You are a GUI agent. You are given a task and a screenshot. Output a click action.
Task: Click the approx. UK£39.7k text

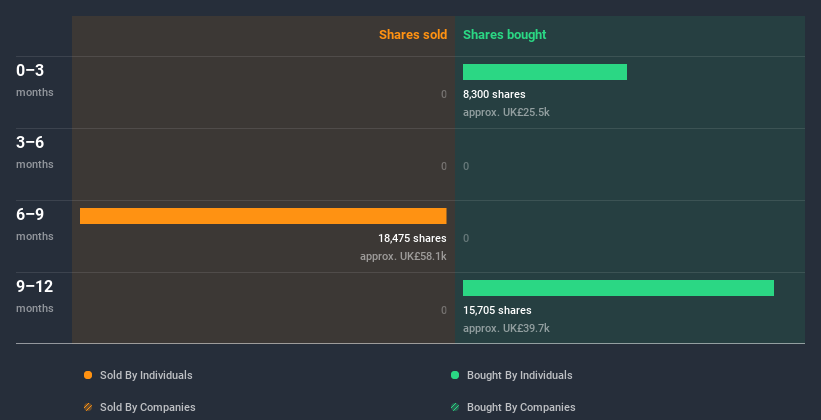(506, 328)
